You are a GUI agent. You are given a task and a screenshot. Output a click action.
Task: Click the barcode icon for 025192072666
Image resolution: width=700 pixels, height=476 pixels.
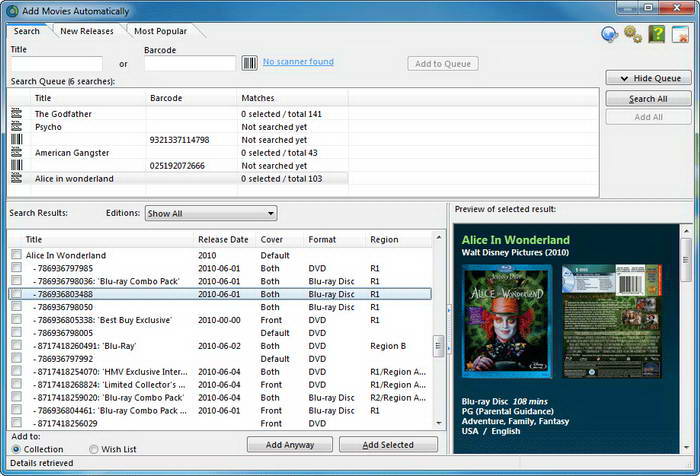pos(17,165)
